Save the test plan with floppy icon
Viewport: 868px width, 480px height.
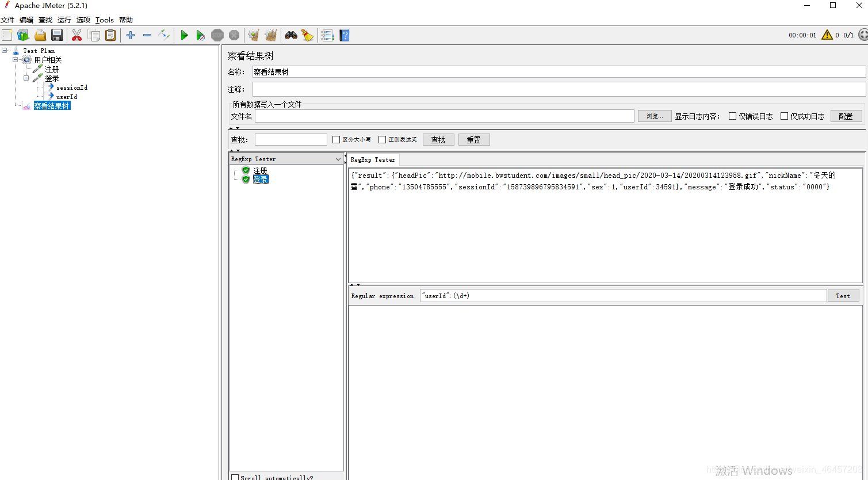point(56,36)
